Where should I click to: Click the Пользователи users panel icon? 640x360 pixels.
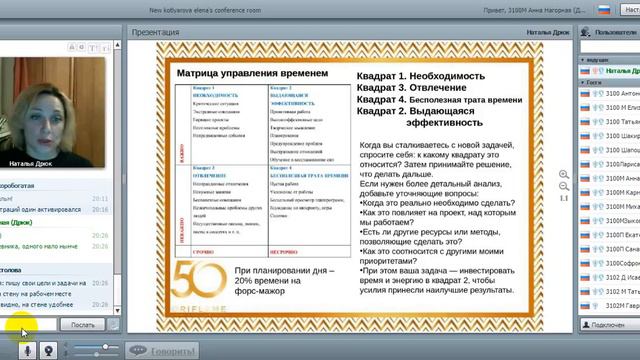point(586,32)
